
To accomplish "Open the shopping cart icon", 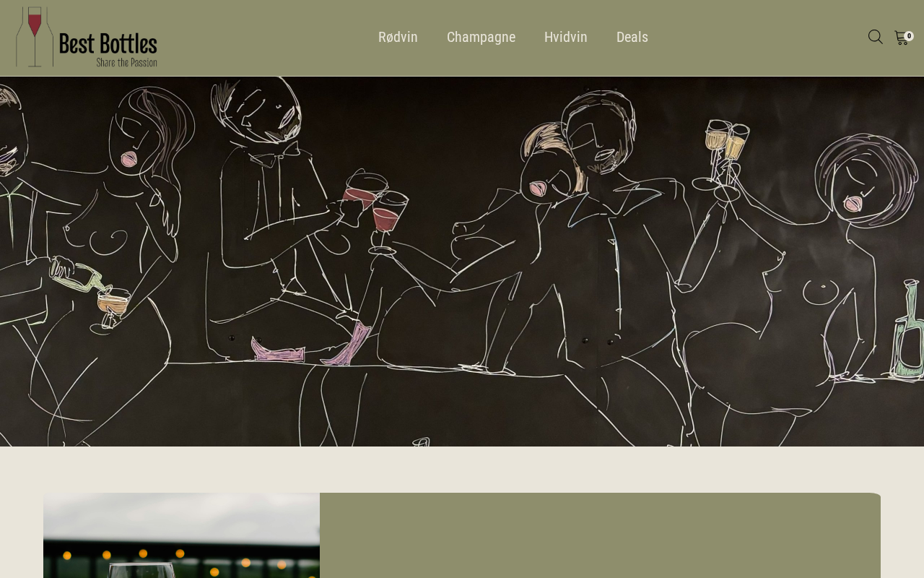I will (x=903, y=37).
